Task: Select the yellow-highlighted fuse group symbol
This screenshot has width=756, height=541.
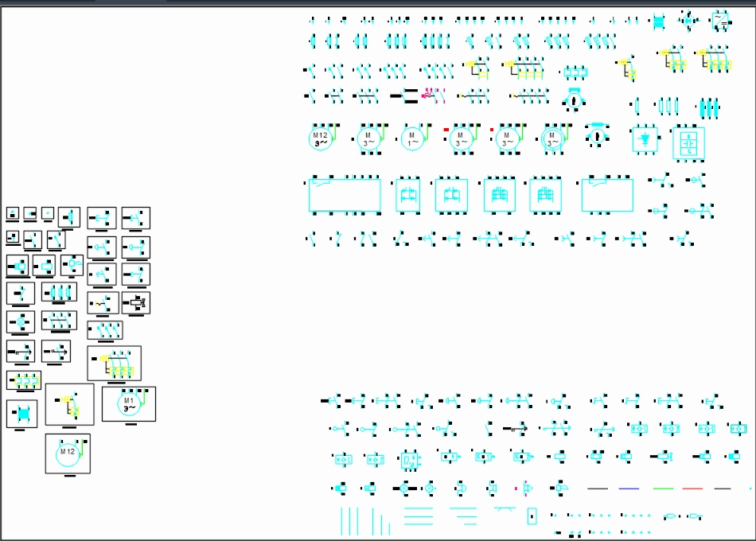Action: [x=25, y=380]
